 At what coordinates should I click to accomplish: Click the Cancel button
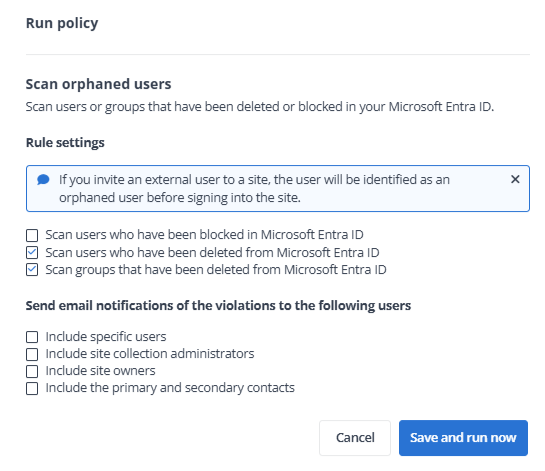click(355, 438)
